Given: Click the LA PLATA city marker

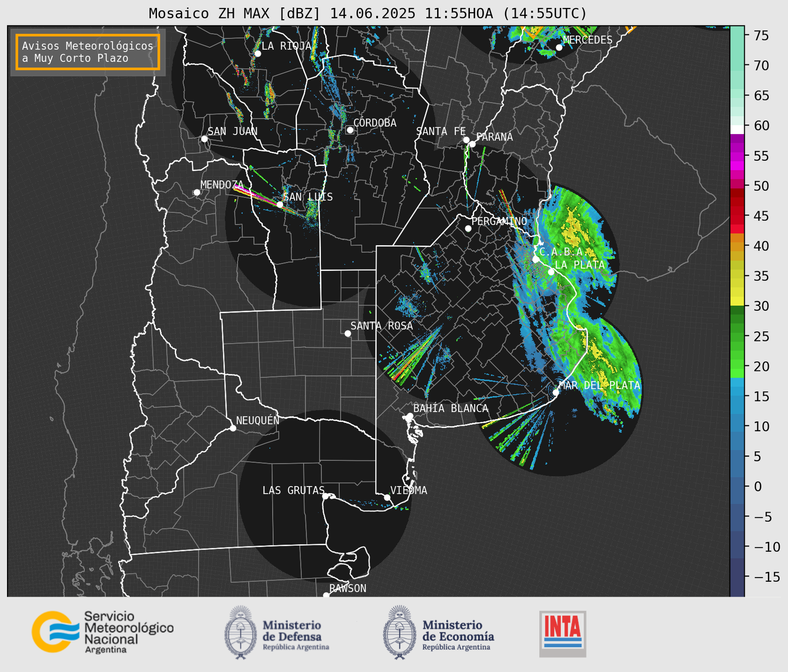Looking at the screenshot, I should tap(551, 272).
